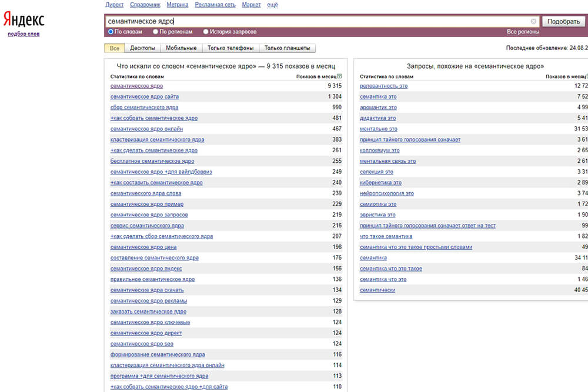This screenshot has height=392, width=588.
Task: Select the По словам radio button
Action: (x=111, y=32)
